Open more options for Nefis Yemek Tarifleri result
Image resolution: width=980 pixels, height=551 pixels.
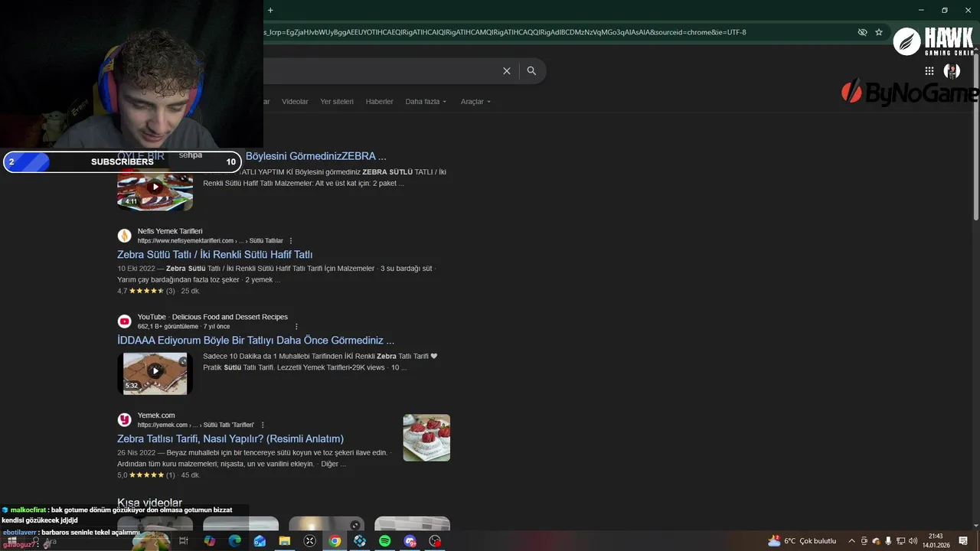click(x=291, y=241)
